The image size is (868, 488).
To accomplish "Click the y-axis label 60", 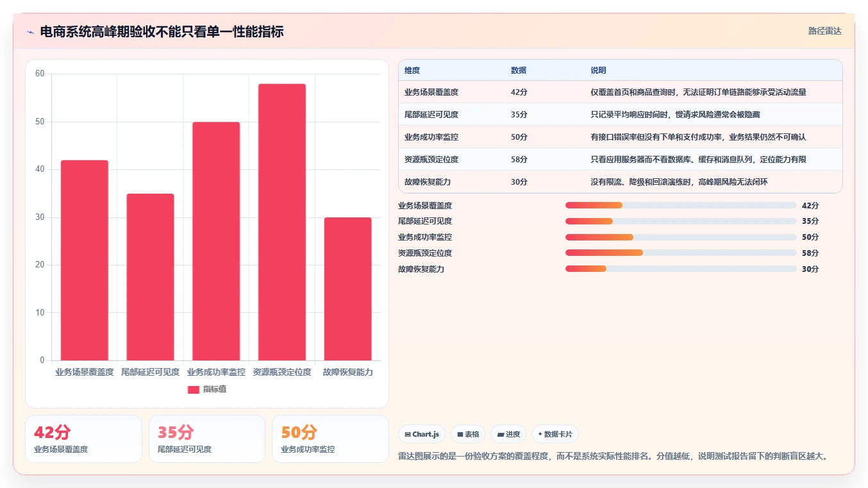I will pos(40,74).
